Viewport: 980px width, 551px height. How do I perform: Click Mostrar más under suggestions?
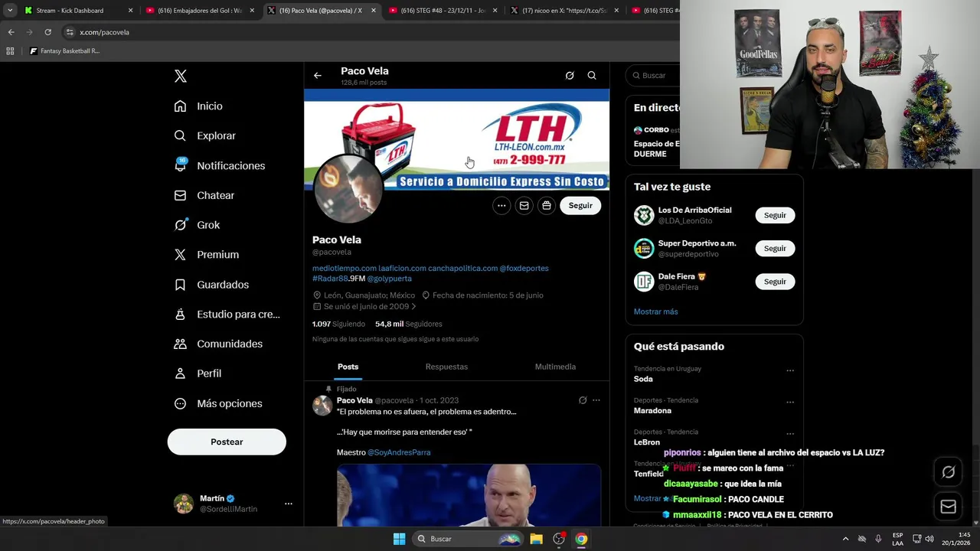click(x=655, y=311)
